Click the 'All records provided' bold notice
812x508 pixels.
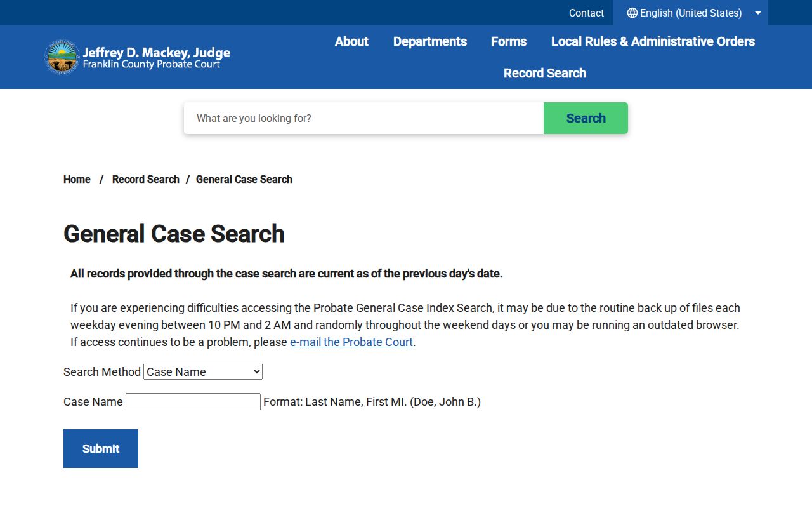(286, 274)
